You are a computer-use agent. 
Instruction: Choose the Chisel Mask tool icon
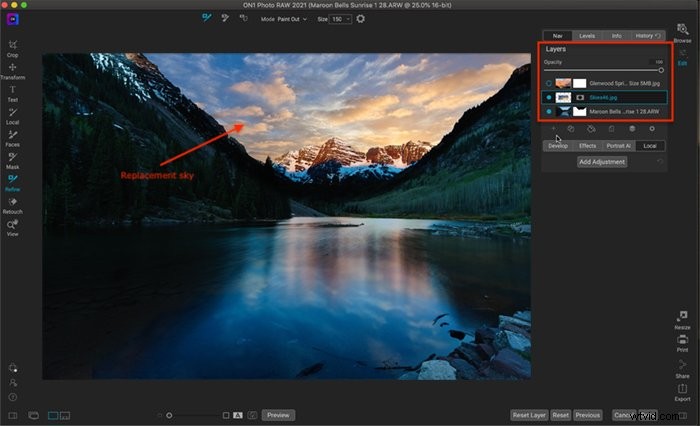point(225,18)
